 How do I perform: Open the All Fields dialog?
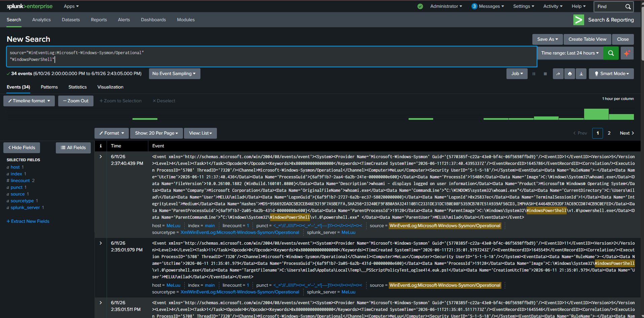tap(73, 148)
